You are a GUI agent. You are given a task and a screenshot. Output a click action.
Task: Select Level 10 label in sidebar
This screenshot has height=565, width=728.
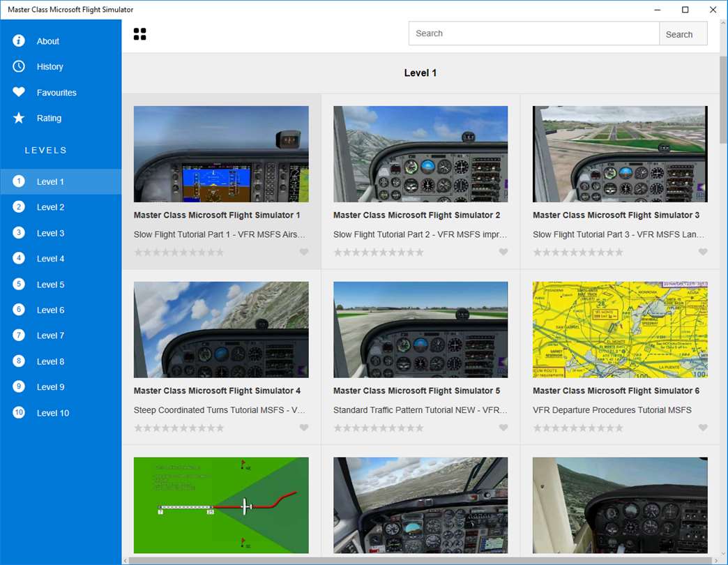point(52,413)
